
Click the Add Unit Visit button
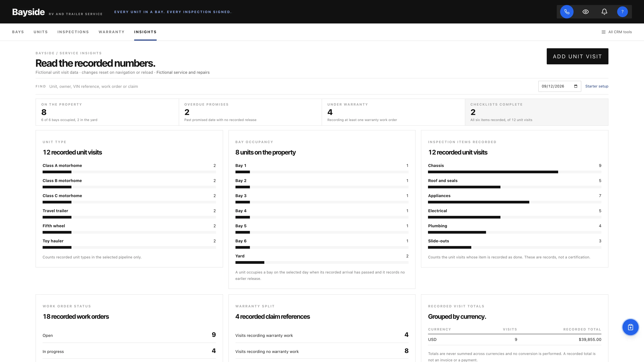(577, 56)
